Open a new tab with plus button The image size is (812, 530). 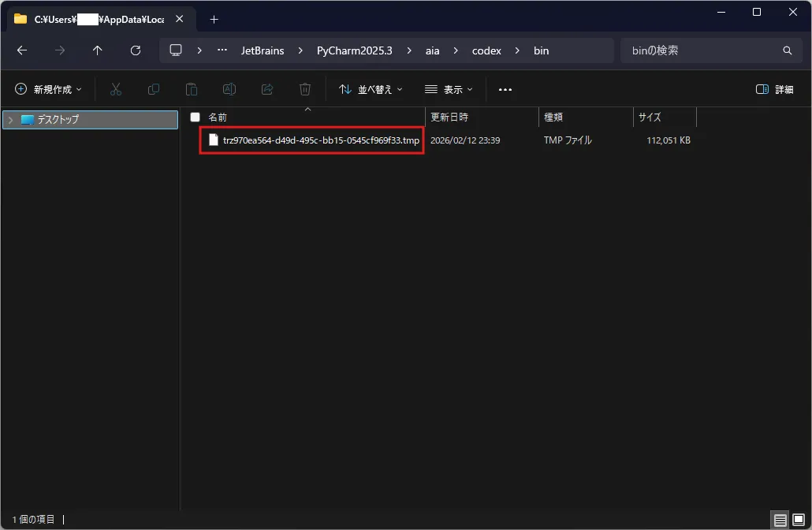pos(214,20)
